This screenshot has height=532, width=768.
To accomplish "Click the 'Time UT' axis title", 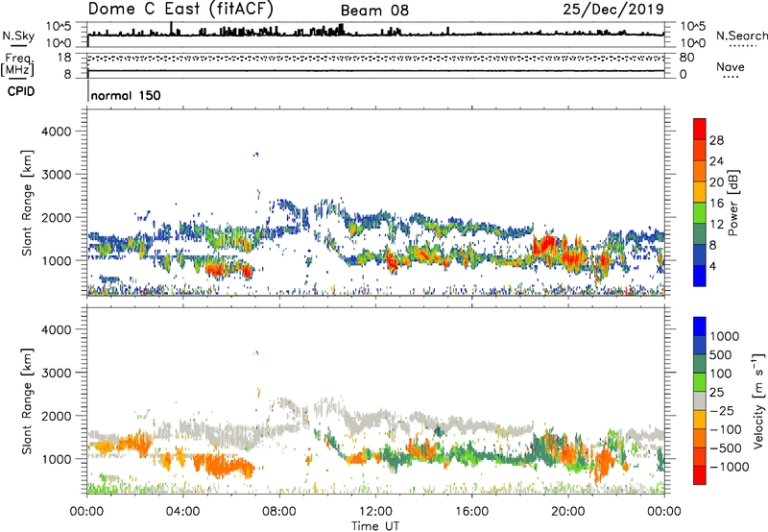I will click(x=375, y=525).
